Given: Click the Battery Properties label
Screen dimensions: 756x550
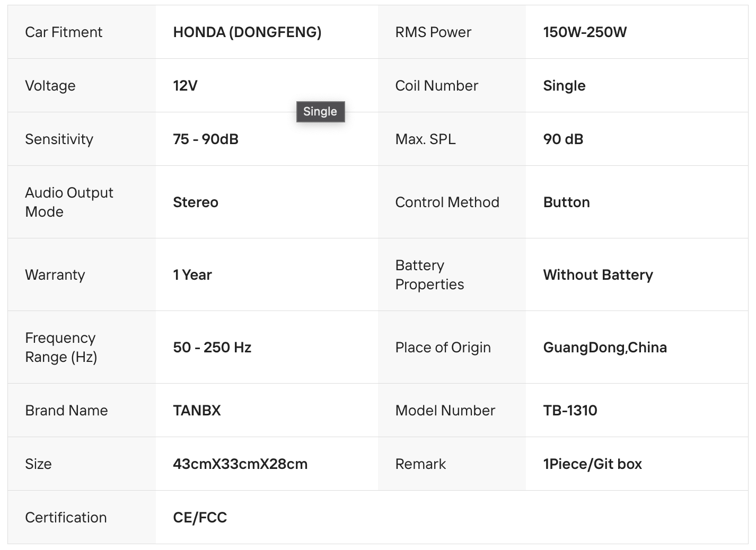Looking at the screenshot, I should [429, 275].
